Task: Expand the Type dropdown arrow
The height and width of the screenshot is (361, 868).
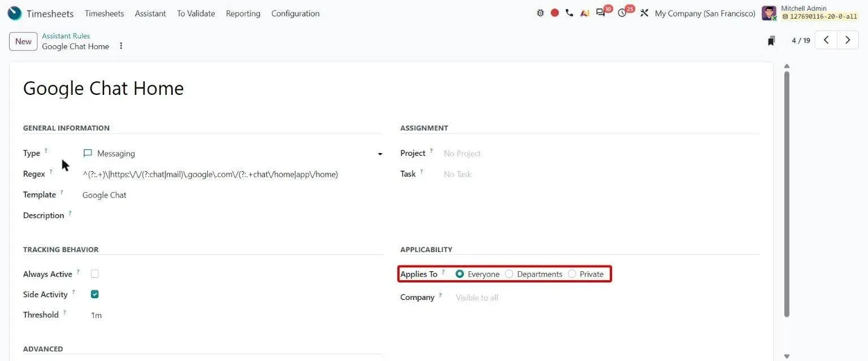Action: click(x=380, y=154)
